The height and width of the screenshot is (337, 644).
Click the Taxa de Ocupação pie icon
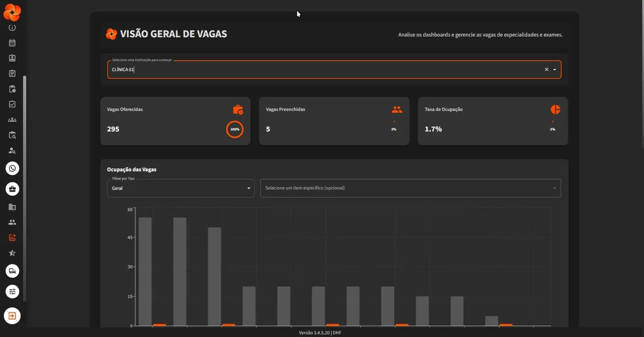click(x=555, y=110)
